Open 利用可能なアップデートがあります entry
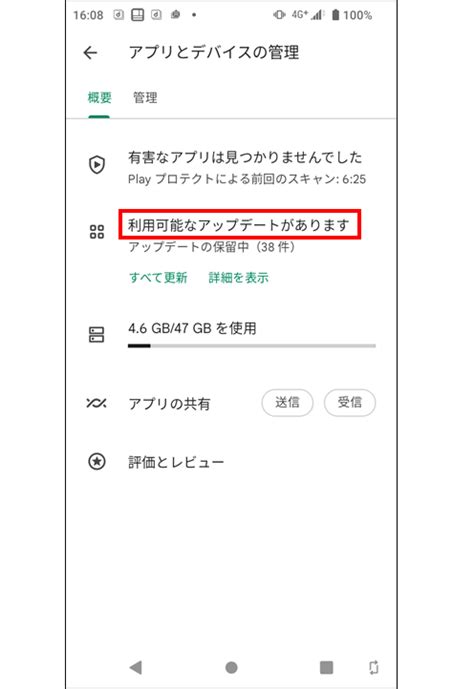The height and width of the screenshot is (689, 474). click(239, 225)
